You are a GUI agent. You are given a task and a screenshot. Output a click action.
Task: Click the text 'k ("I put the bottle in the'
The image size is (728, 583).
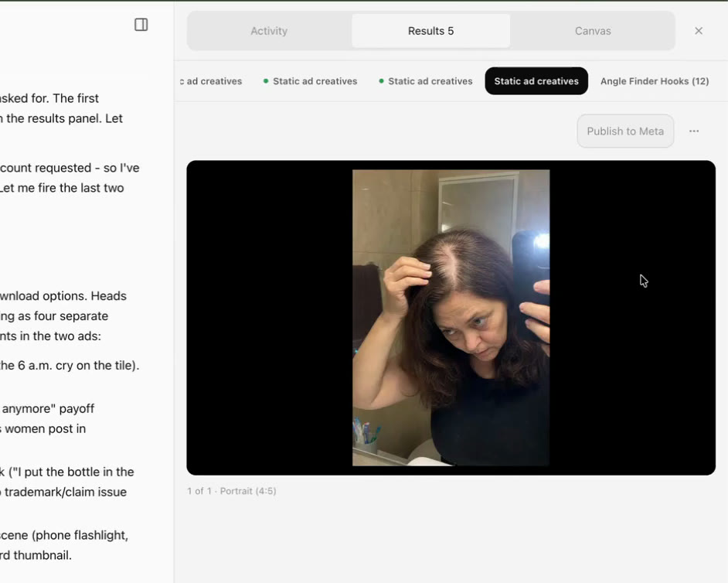[67, 472]
